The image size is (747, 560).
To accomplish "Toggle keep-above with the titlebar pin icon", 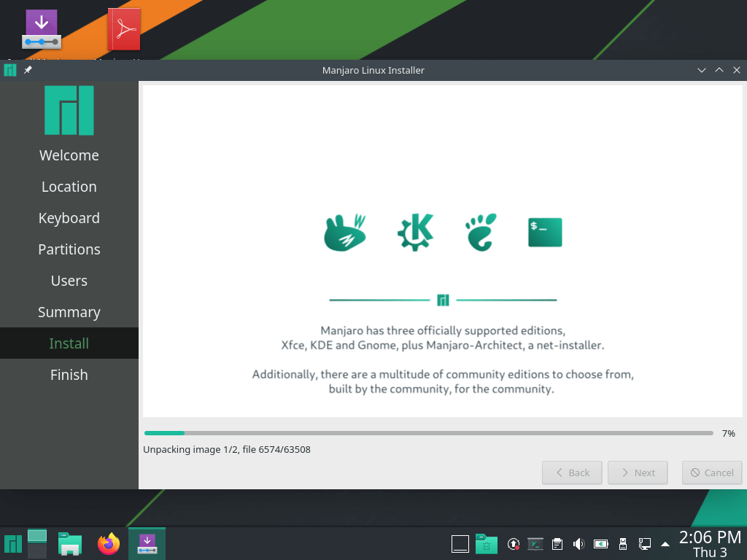I will (28, 70).
